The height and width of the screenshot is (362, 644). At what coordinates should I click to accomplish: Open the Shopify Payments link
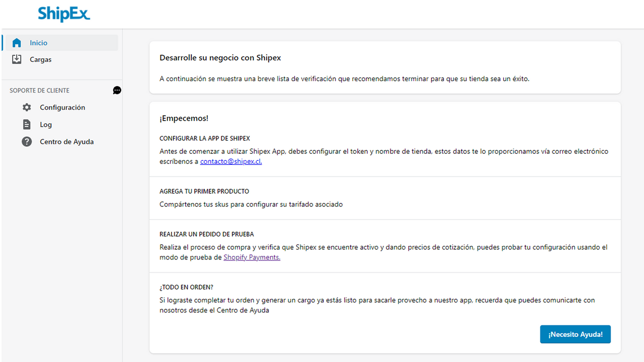click(x=252, y=257)
